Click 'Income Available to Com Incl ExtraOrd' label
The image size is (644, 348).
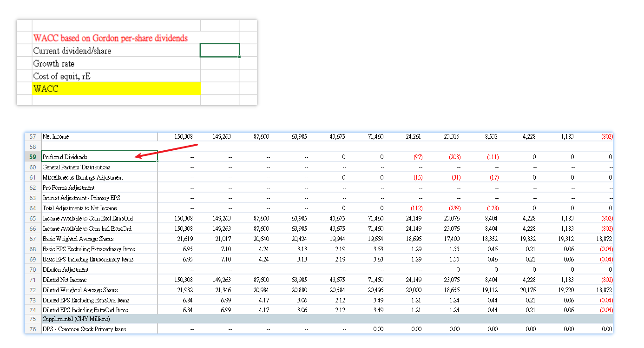tap(87, 228)
